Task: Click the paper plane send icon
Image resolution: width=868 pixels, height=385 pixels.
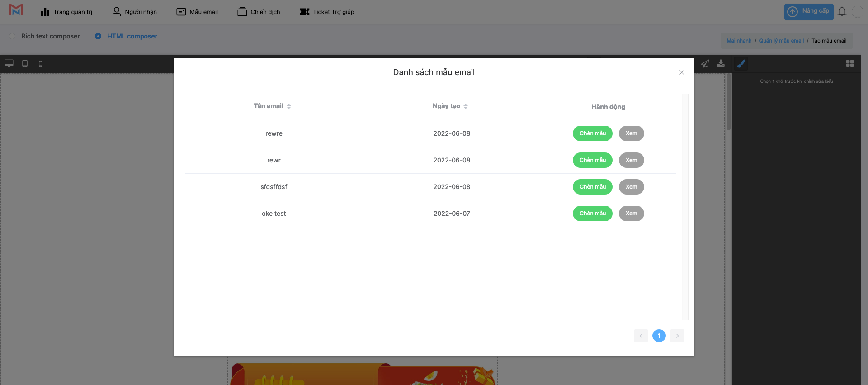Action: tap(705, 64)
